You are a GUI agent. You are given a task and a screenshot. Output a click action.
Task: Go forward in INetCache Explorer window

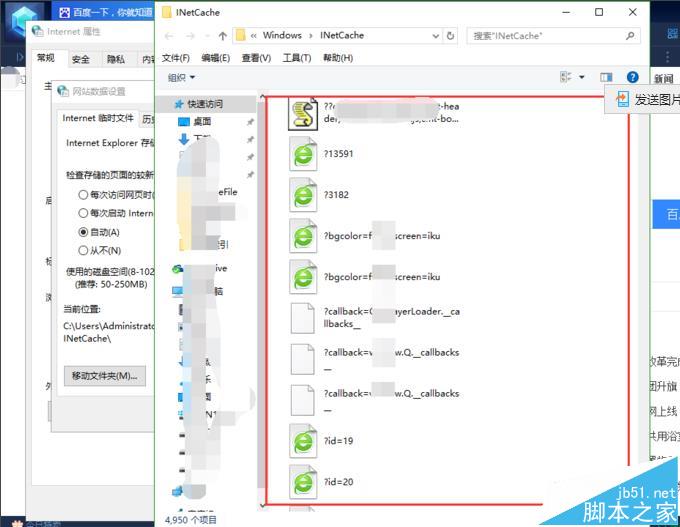click(190, 36)
